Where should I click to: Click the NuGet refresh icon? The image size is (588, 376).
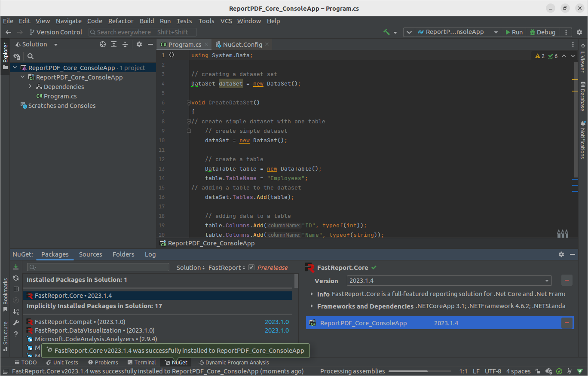(x=16, y=278)
